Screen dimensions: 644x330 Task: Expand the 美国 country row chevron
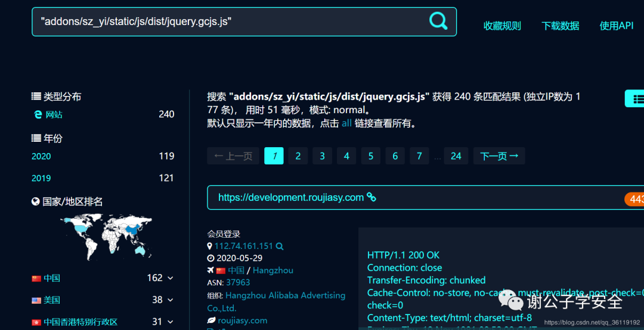[171, 300]
